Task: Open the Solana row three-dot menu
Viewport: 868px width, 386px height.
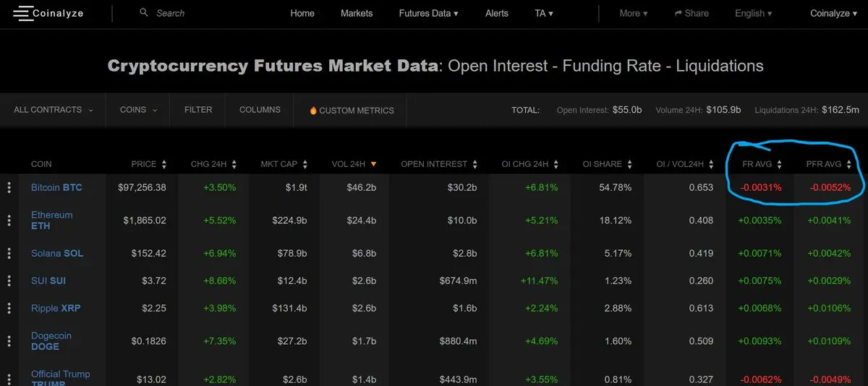Action: 9,254
